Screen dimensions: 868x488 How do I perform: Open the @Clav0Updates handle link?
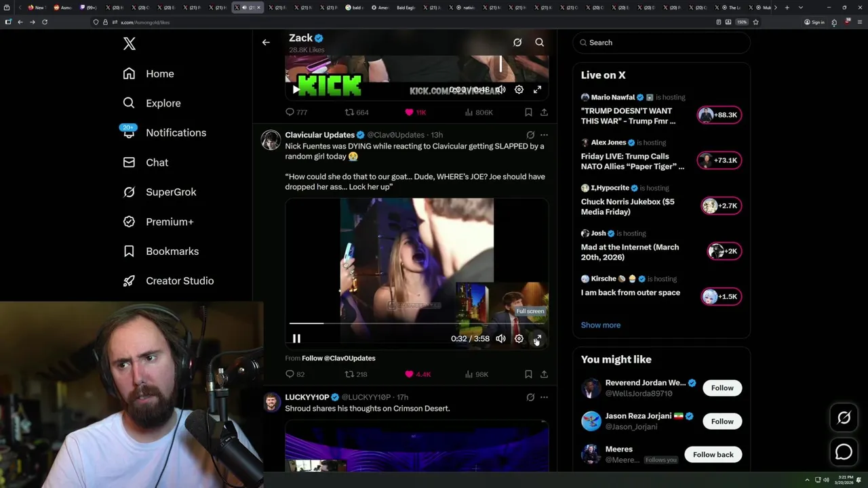(x=396, y=135)
